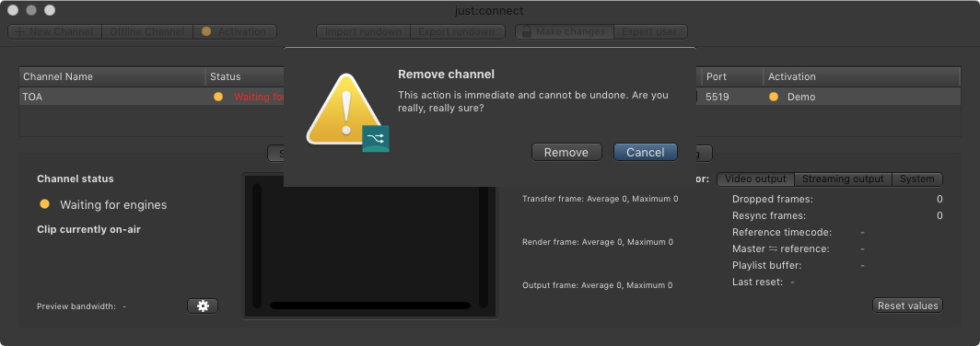This screenshot has height=346, width=980.
Task: Click the Render frame statistics text
Action: point(598,242)
